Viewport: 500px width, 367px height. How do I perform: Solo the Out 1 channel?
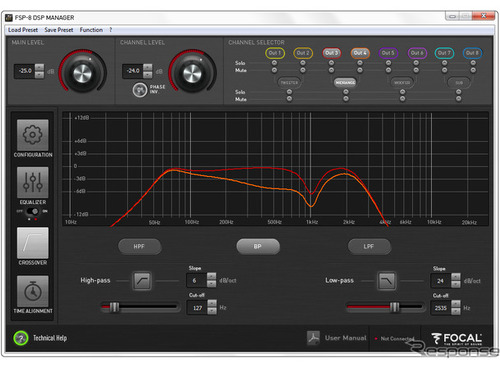[274, 63]
